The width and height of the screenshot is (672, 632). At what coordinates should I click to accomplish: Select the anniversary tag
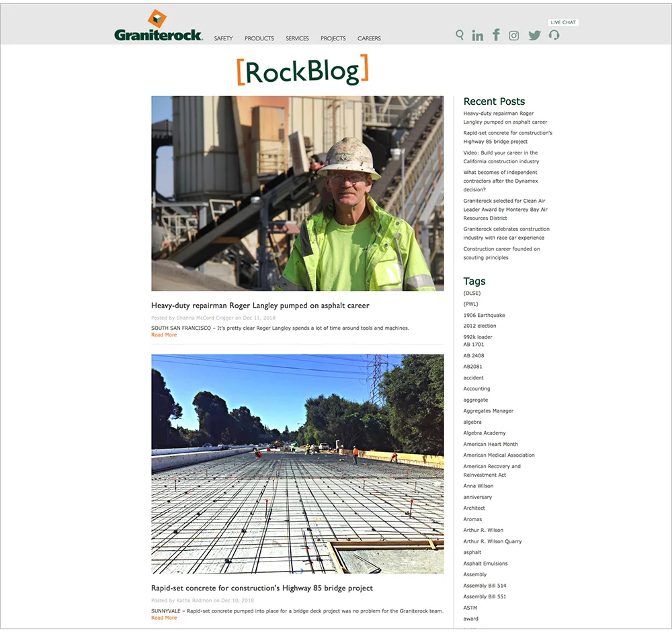coord(477,497)
